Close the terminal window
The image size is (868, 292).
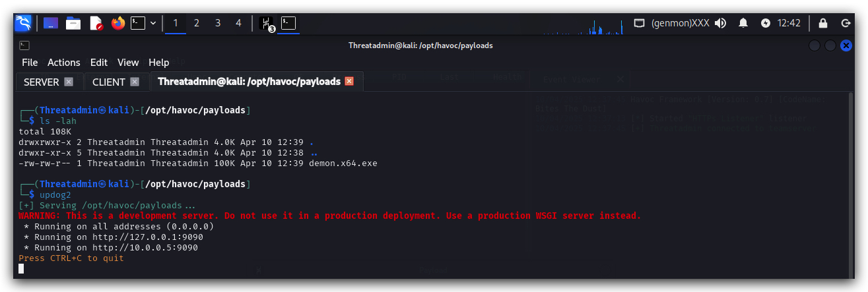[846, 45]
